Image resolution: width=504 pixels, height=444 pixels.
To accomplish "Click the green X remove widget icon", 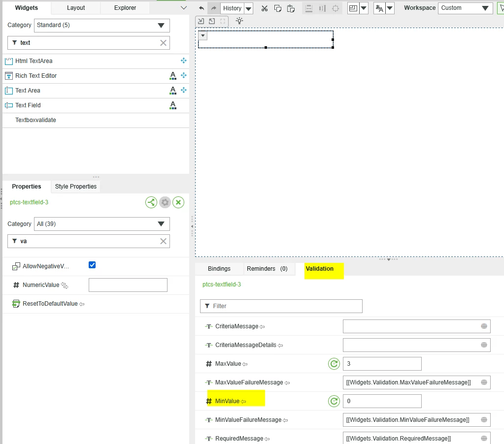I will click(178, 202).
